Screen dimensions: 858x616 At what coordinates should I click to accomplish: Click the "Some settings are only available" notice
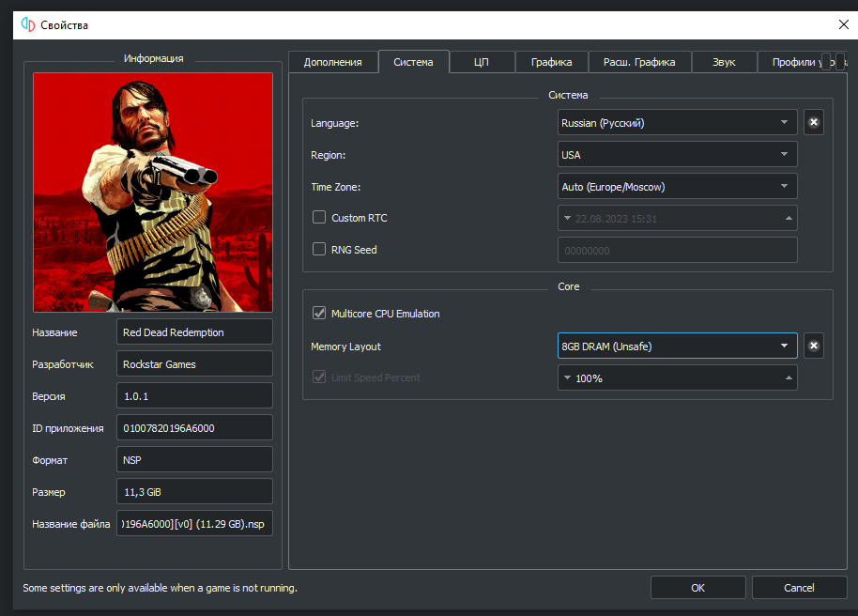160,588
